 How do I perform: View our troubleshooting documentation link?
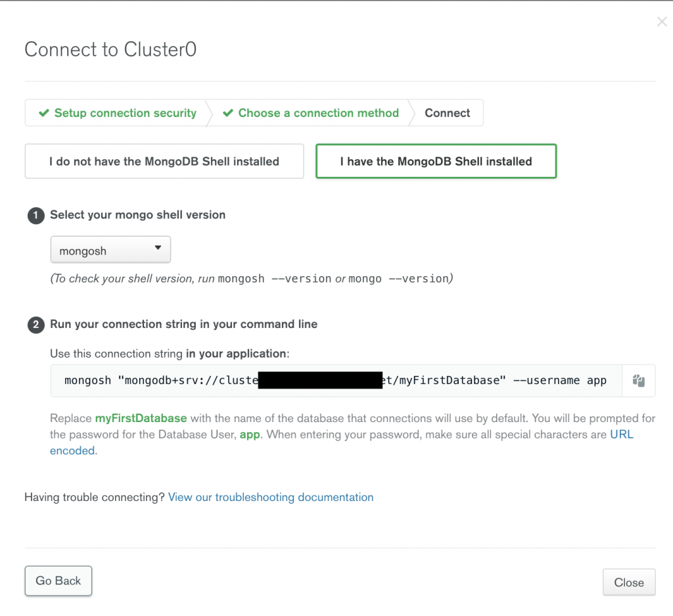[271, 497]
